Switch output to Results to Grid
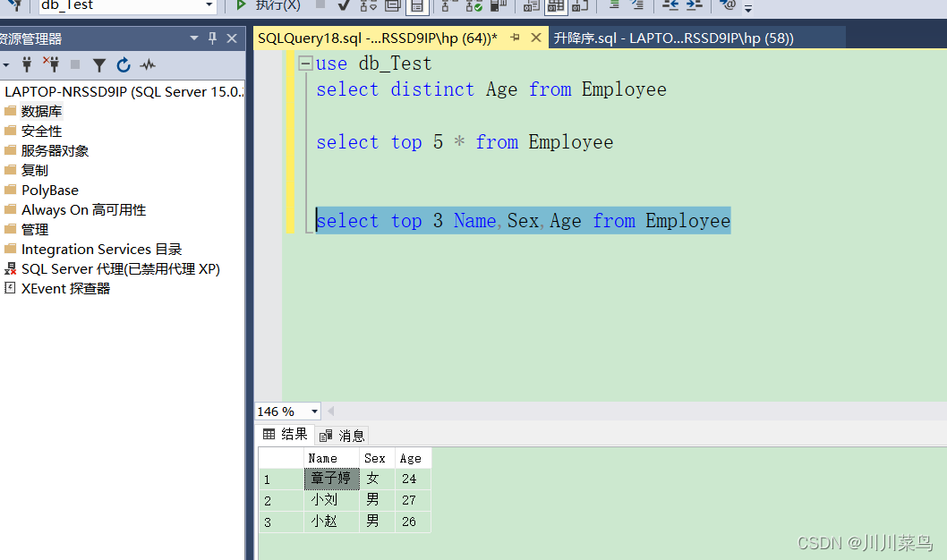This screenshot has width=947, height=560. pos(556,6)
